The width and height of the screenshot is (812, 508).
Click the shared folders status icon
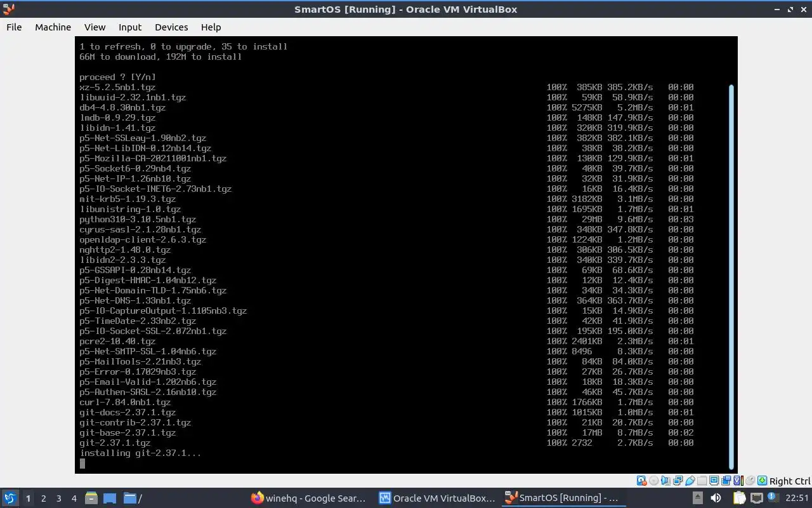click(702, 481)
